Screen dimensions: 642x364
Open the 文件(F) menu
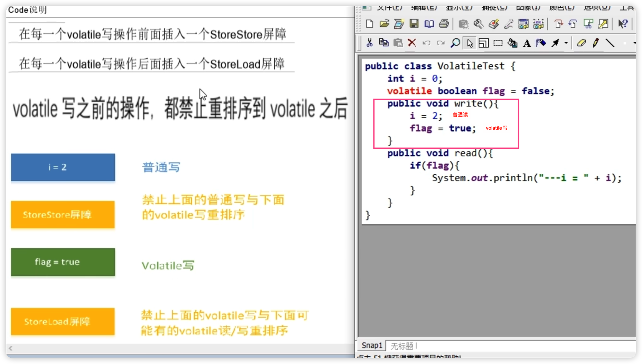(390, 8)
